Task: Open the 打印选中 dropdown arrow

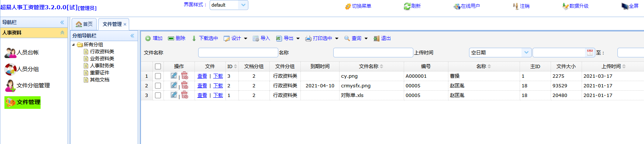Action: 337,38
